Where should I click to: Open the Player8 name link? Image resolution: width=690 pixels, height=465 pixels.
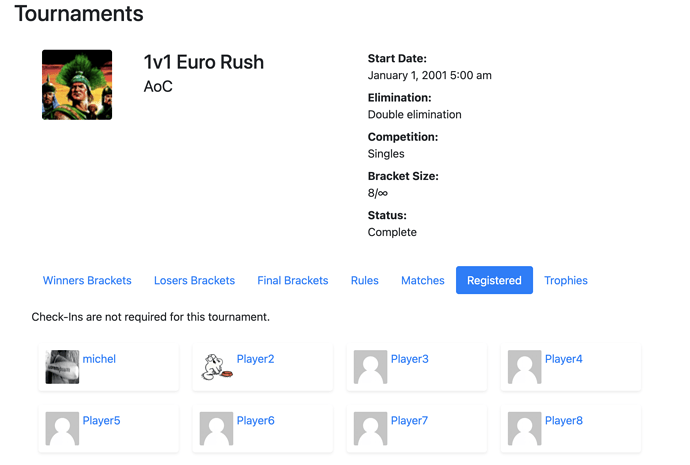tap(564, 421)
